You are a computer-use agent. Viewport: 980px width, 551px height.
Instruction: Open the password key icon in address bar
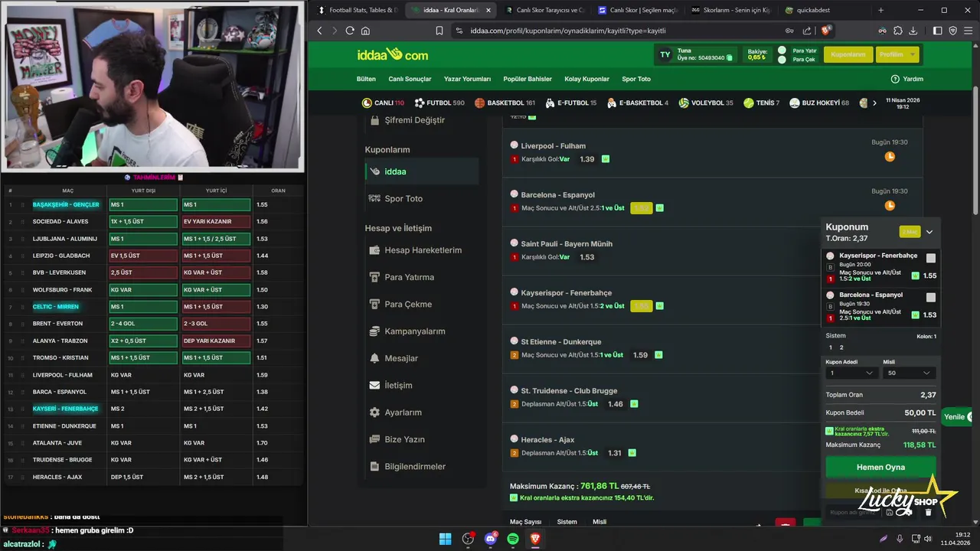[x=789, y=31]
